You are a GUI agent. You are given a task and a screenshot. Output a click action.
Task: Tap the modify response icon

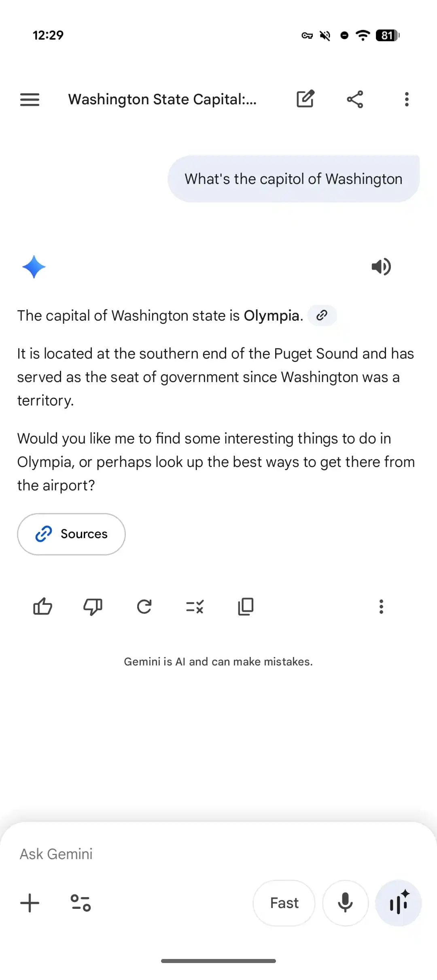tap(195, 606)
